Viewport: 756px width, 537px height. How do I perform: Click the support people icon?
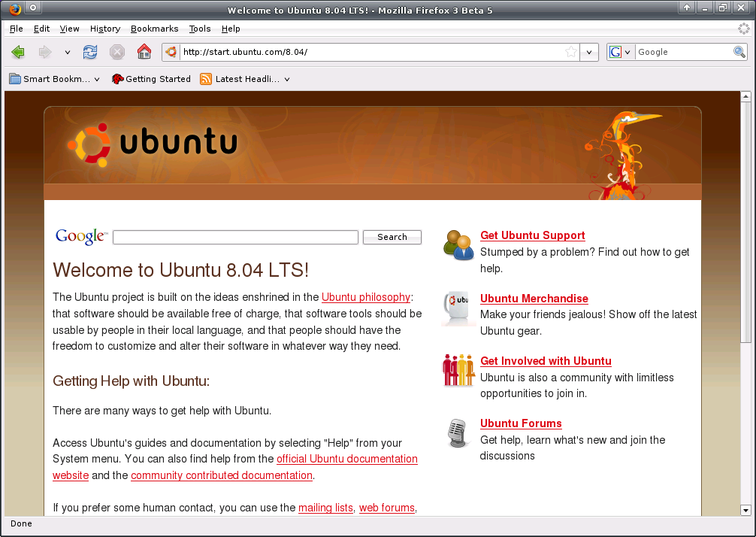tap(458, 245)
